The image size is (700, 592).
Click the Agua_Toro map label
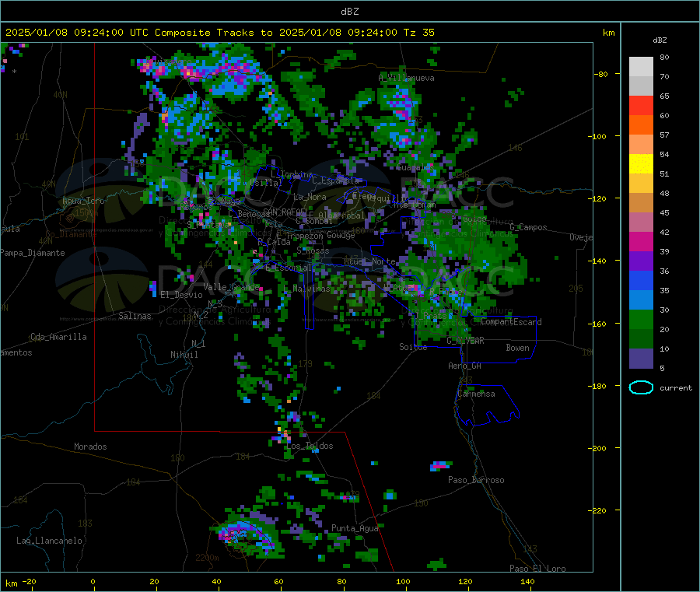click(83, 201)
